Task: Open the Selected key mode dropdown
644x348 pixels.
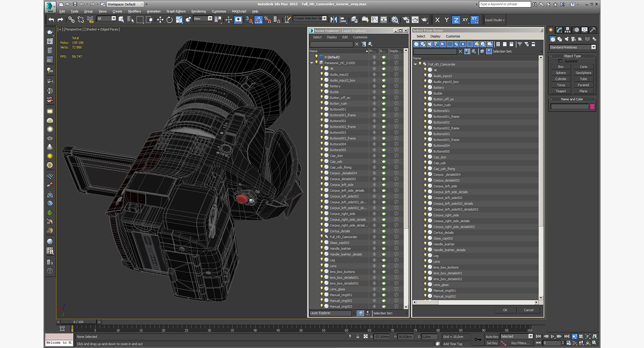Action: 517,336
